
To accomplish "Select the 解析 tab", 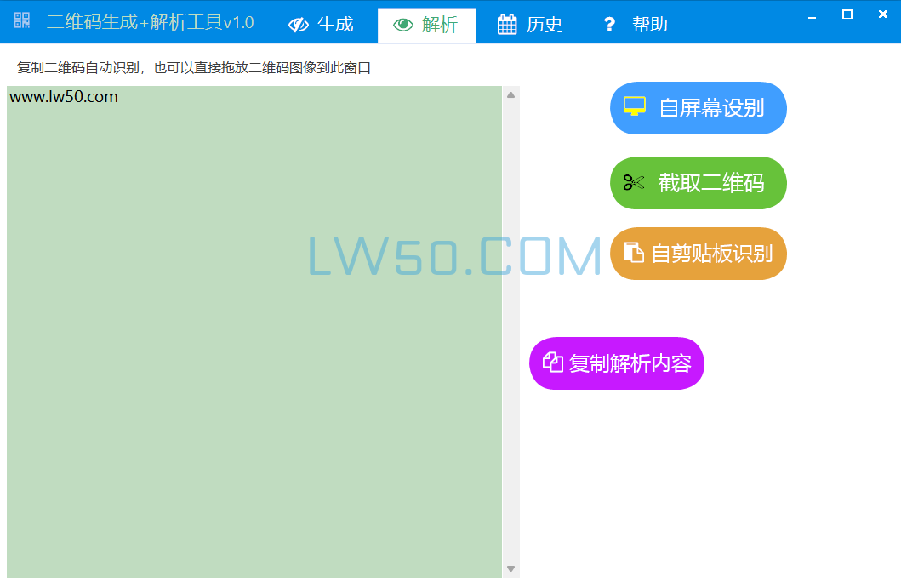I will click(426, 24).
